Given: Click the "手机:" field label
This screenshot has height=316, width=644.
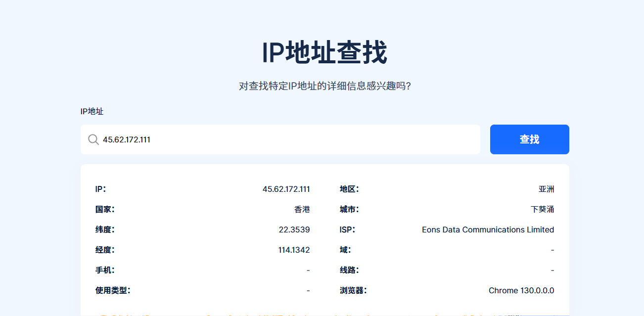Looking at the screenshot, I should pyautogui.click(x=105, y=270).
